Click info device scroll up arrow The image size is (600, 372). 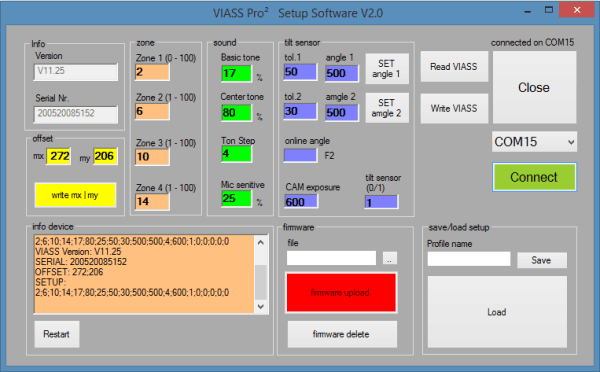pyautogui.click(x=261, y=242)
